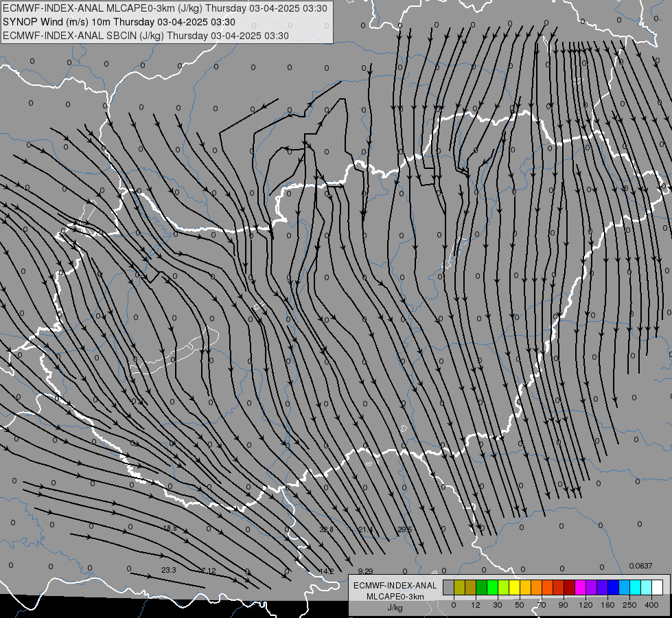Click the 9.29 value on the map

tap(365, 571)
